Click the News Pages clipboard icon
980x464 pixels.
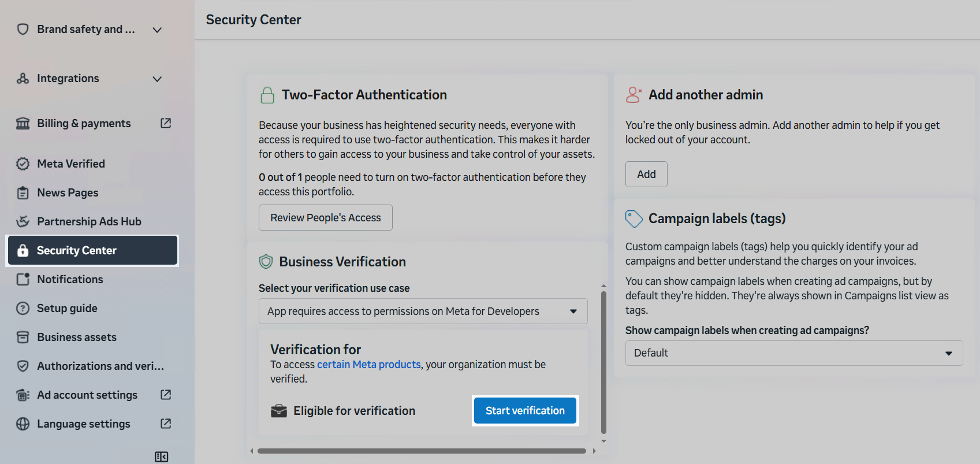(23, 193)
